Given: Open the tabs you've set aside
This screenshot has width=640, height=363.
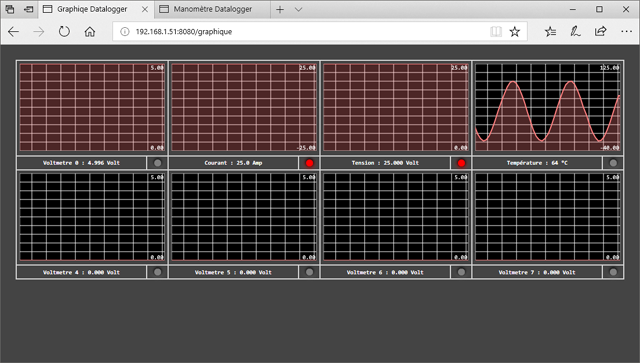Looking at the screenshot, I should [x=10, y=9].
